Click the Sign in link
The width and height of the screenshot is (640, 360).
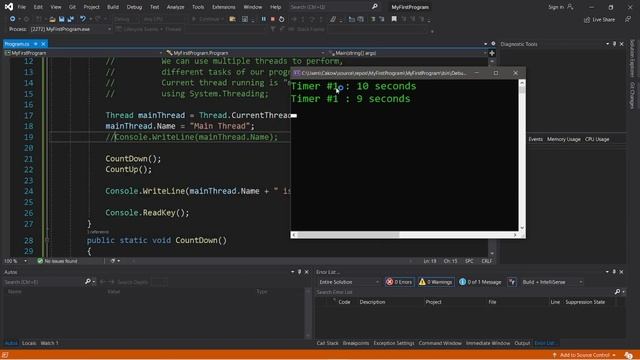[556, 7]
